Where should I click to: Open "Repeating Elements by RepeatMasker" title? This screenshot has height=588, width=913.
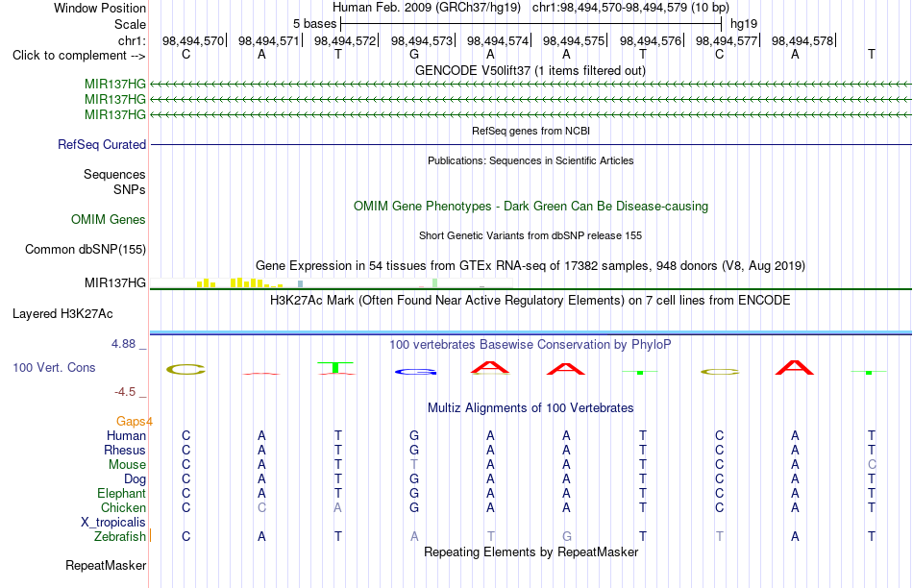531,551
